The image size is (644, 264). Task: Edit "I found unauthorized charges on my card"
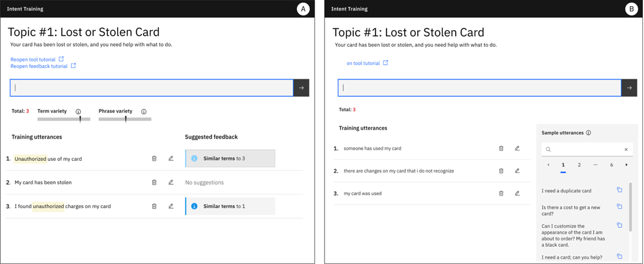(171, 206)
